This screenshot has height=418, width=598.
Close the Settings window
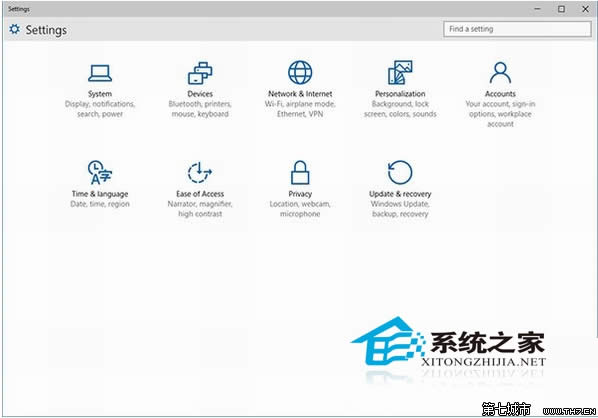pos(585,9)
